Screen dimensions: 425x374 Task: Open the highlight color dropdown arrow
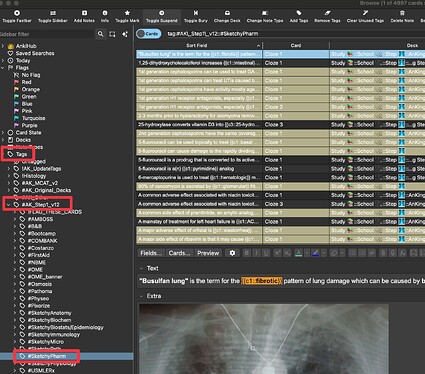(x=324, y=253)
